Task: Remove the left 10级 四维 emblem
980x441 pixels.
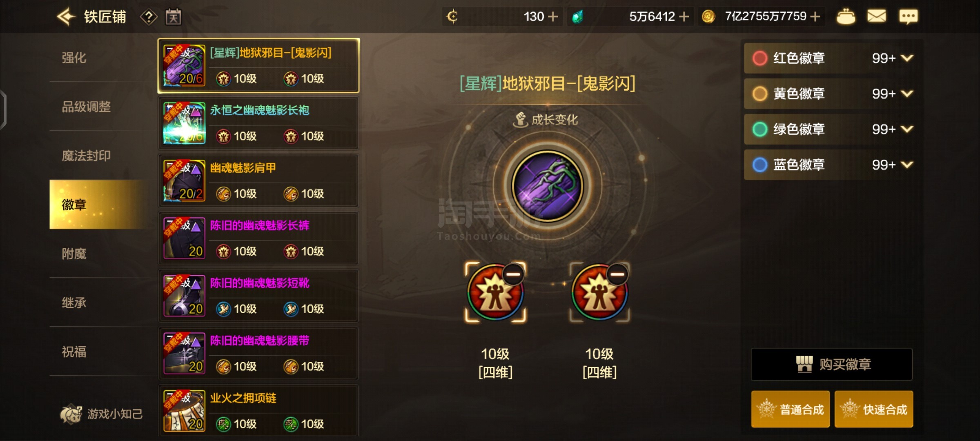Action: 513,274
